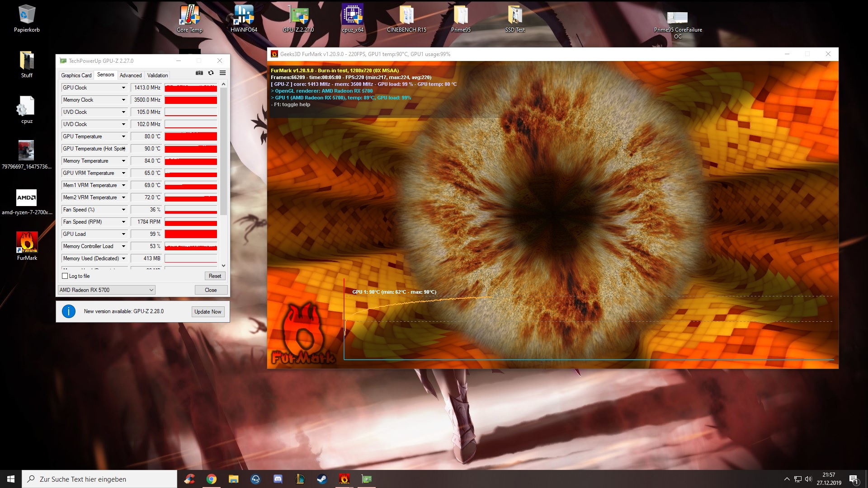Click the GPU-Z screenshot camera icon

coord(199,73)
